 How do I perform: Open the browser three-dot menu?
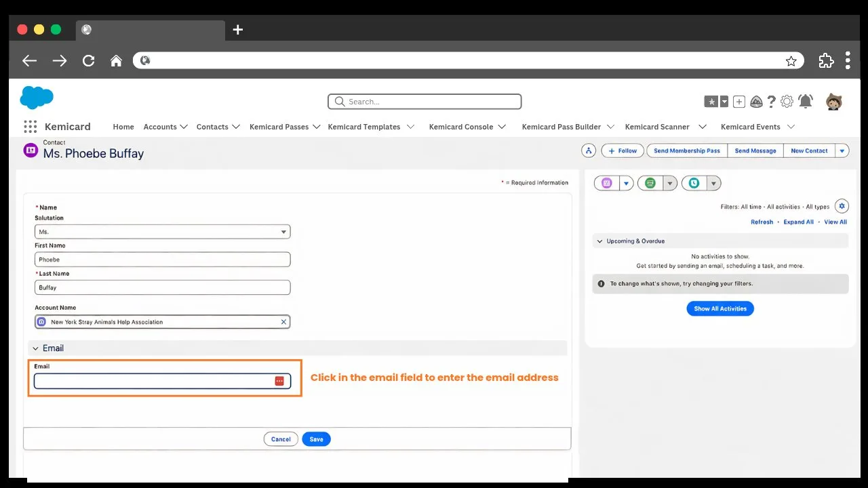848,60
